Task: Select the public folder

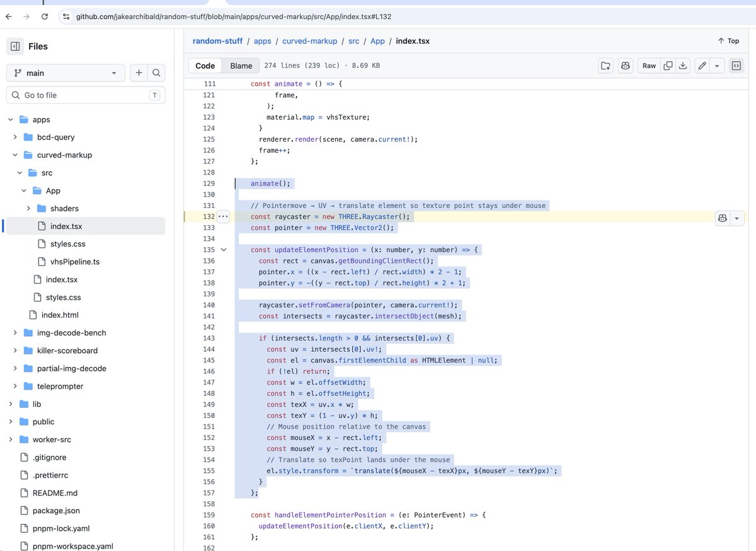Action: point(43,422)
